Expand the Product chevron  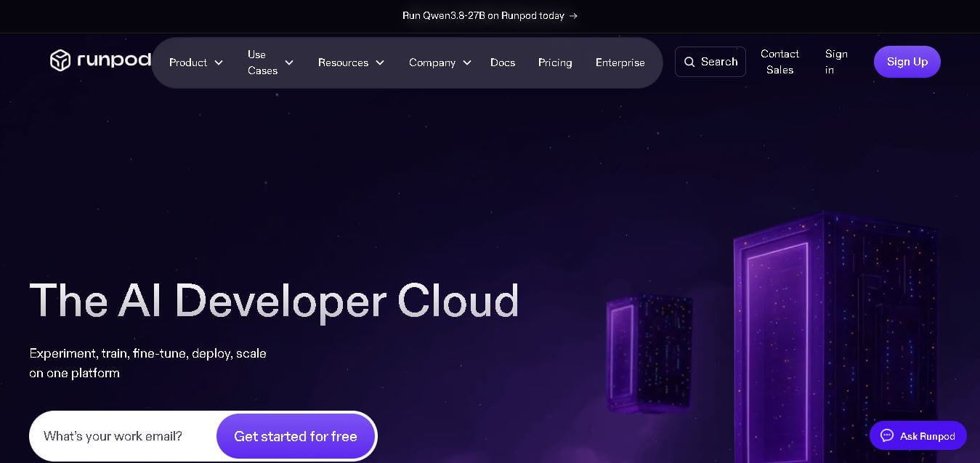[x=219, y=63]
